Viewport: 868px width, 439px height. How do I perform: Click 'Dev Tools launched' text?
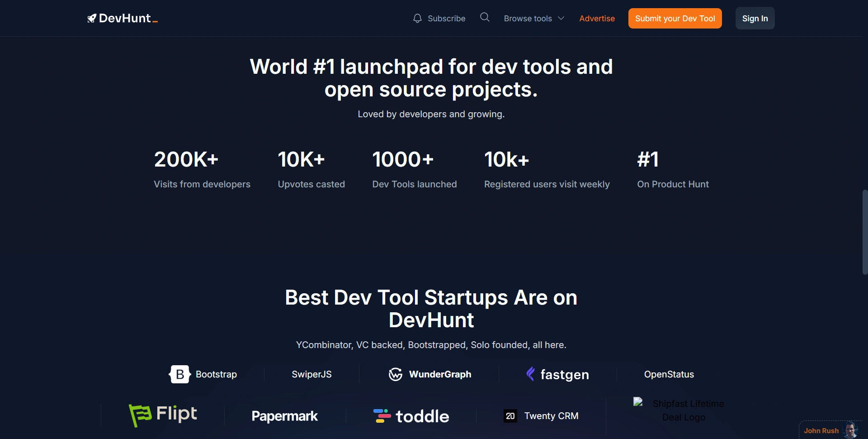(415, 184)
